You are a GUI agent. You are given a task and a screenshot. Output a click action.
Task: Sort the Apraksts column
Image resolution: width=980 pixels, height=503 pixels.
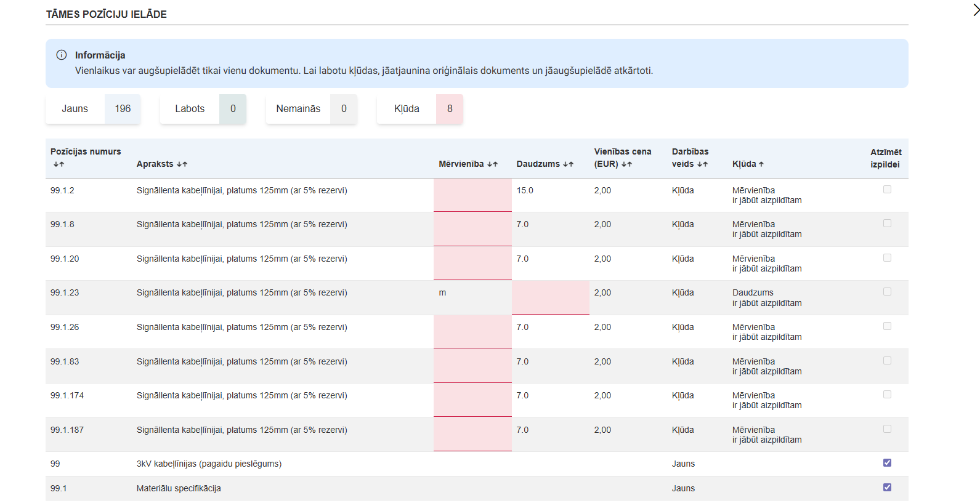click(x=182, y=164)
